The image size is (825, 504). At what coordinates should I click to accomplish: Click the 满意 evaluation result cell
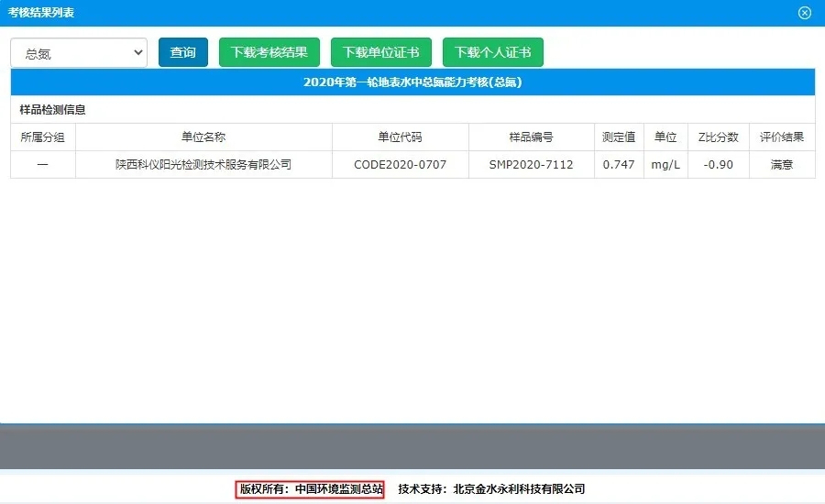pyautogui.click(x=782, y=165)
